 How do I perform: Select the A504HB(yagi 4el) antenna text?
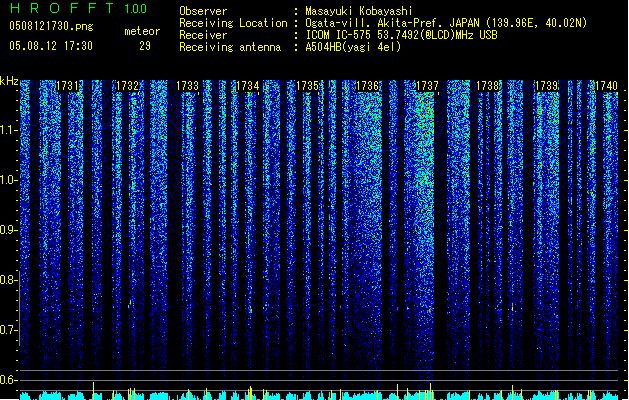(353, 47)
